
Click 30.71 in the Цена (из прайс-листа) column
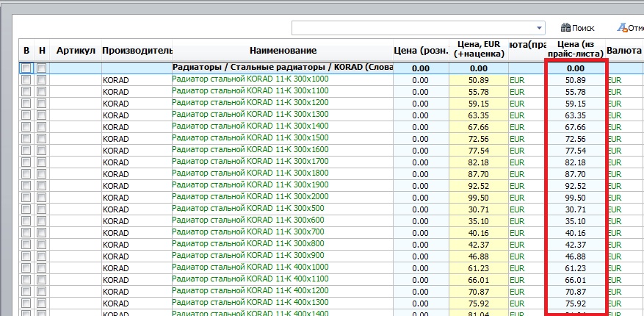click(x=575, y=209)
